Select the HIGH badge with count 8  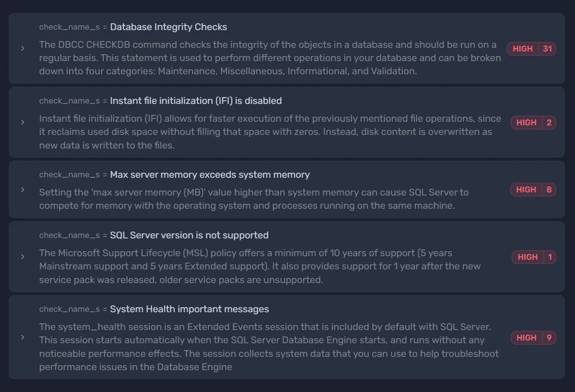533,190
